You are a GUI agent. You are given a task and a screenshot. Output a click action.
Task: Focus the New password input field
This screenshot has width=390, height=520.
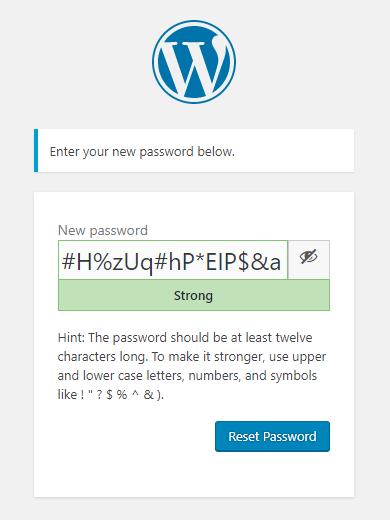pyautogui.click(x=173, y=260)
